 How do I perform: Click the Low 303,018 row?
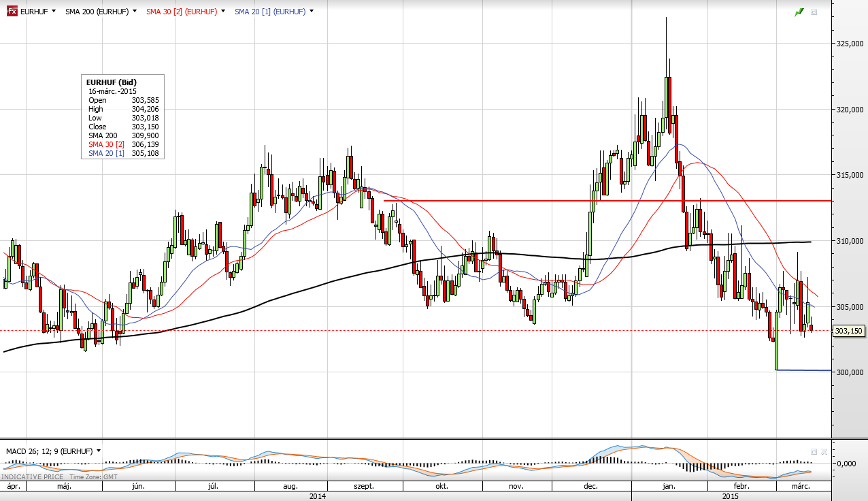[x=123, y=118]
